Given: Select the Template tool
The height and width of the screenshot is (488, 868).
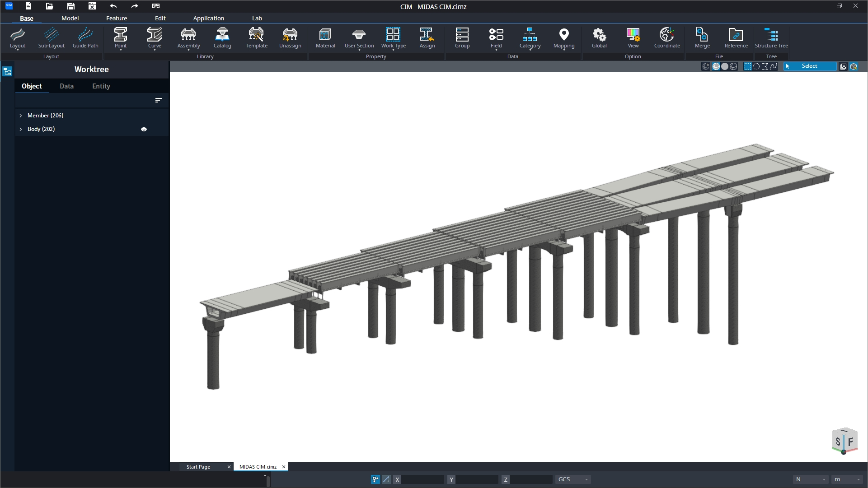Looking at the screenshot, I should [256, 38].
